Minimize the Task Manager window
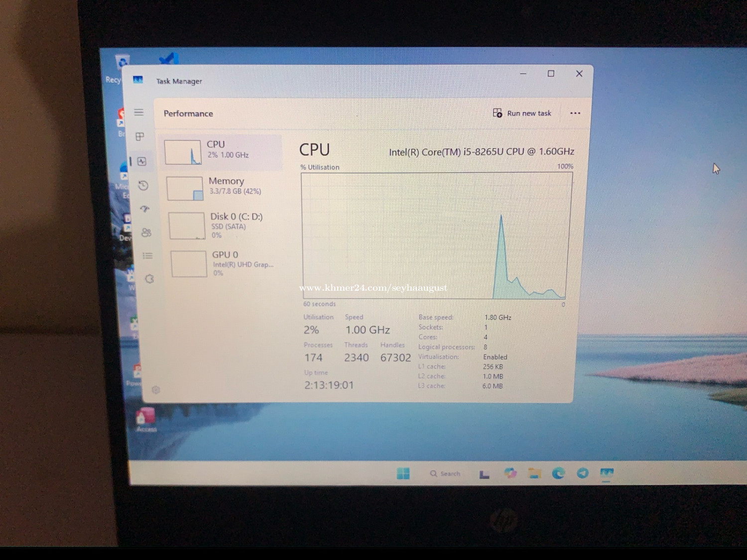747x560 pixels. pos(523,74)
